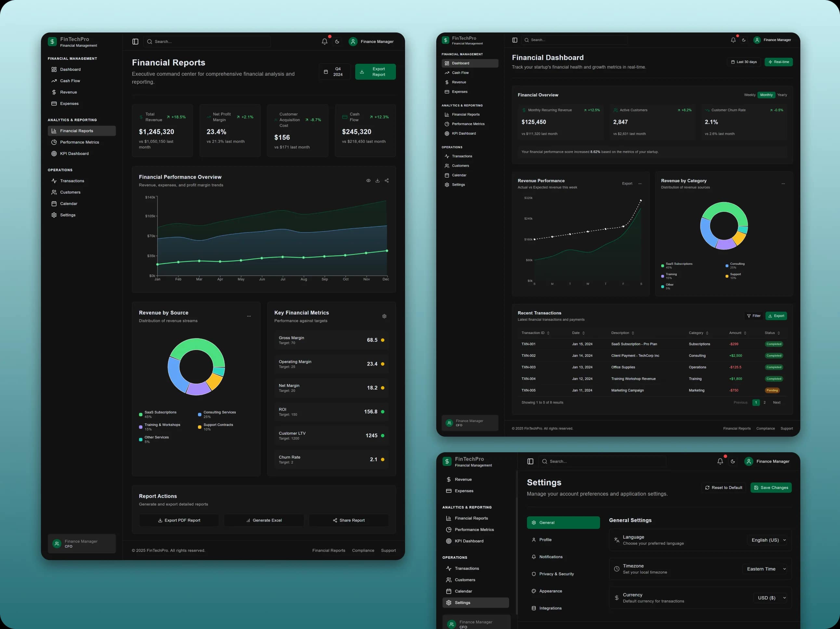
Task: Focus search field in Financial Reports window
Action: coord(207,41)
